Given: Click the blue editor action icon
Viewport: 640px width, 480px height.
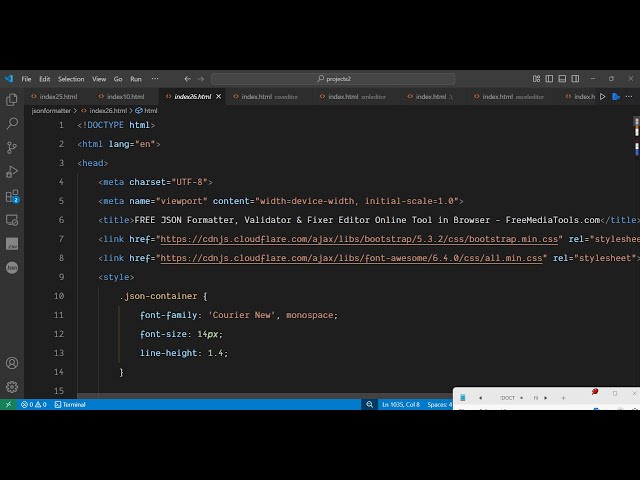Looking at the screenshot, I should pyautogui.click(x=616, y=97).
